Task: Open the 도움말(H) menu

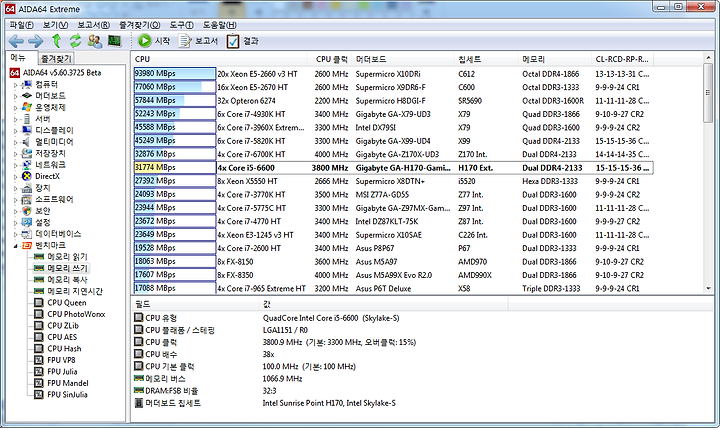Action: pos(219,25)
